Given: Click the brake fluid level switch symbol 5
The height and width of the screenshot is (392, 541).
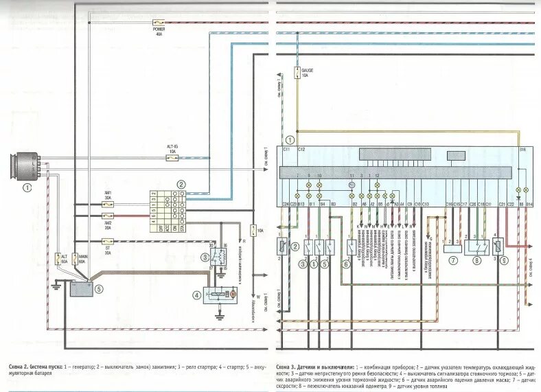Looking at the screenshot, I should tap(330, 247).
